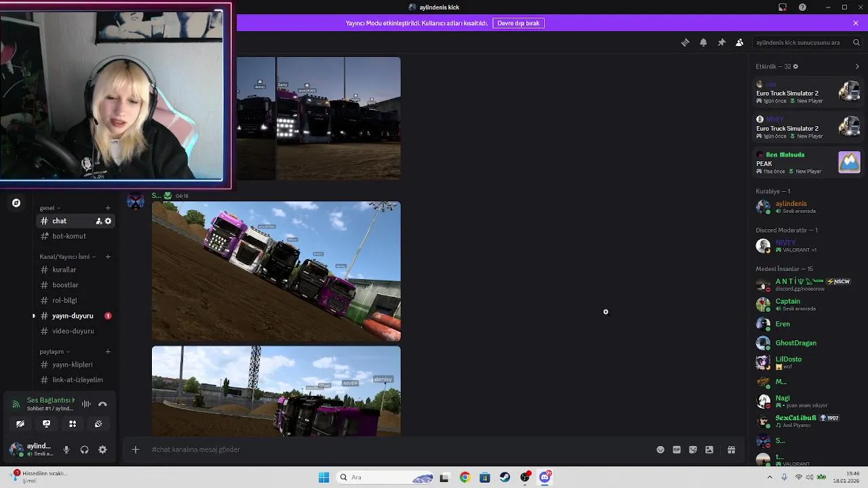Click the taskbar search box Ara
Viewport: 868px width, 488px height.
(x=385, y=477)
